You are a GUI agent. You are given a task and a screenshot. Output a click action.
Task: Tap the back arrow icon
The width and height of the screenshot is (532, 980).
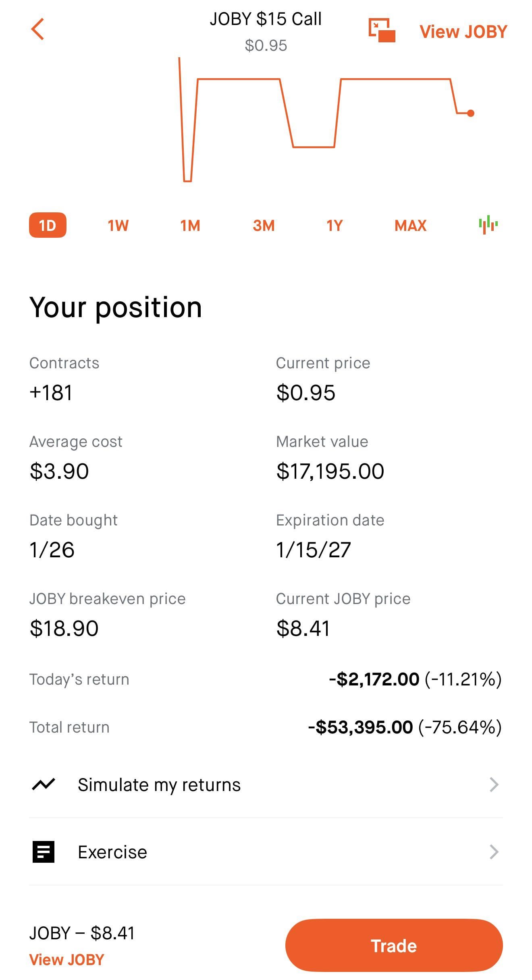[37, 29]
